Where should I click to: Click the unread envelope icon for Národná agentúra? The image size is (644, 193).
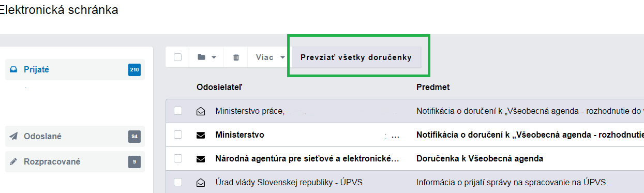201,159
